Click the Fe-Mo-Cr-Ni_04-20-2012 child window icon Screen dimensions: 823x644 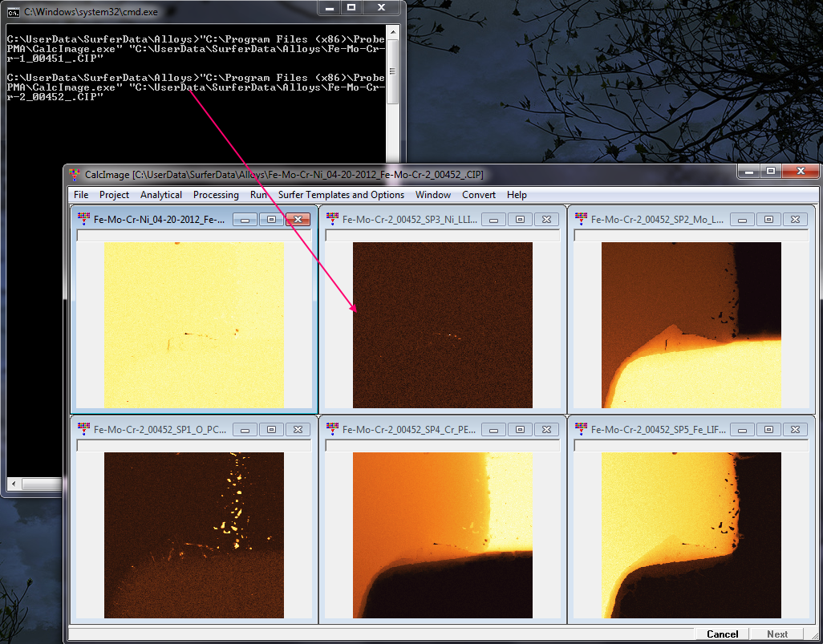tap(83, 219)
